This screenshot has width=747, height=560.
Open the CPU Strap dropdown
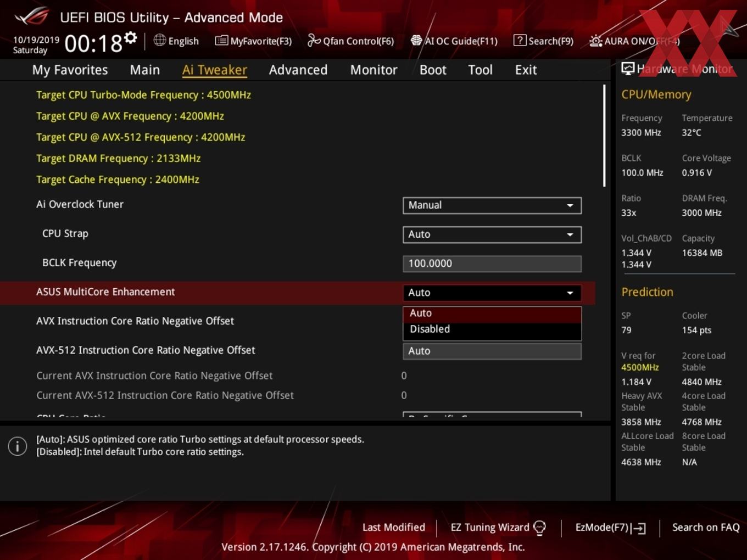pos(492,234)
